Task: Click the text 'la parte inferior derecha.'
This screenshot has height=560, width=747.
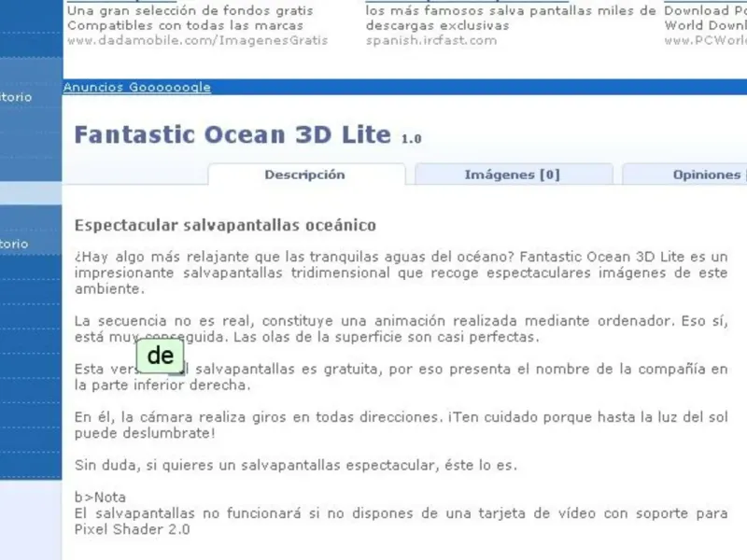Action: click(x=162, y=385)
